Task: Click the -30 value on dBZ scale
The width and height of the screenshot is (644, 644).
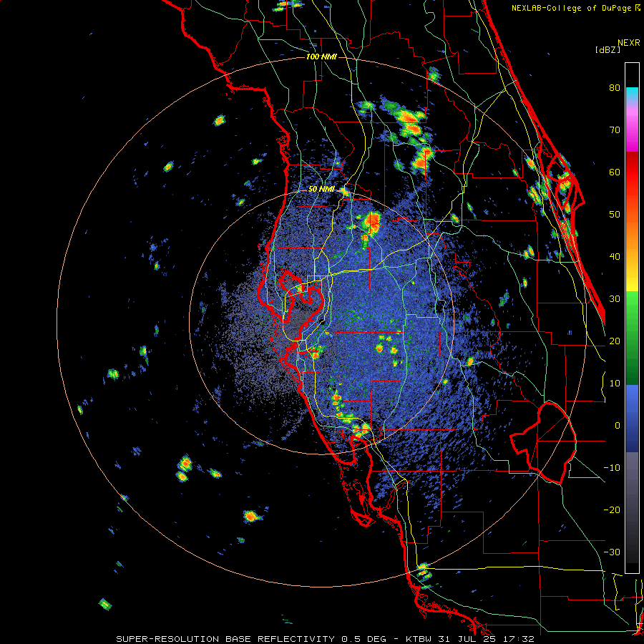Action: [x=612, y=552]
